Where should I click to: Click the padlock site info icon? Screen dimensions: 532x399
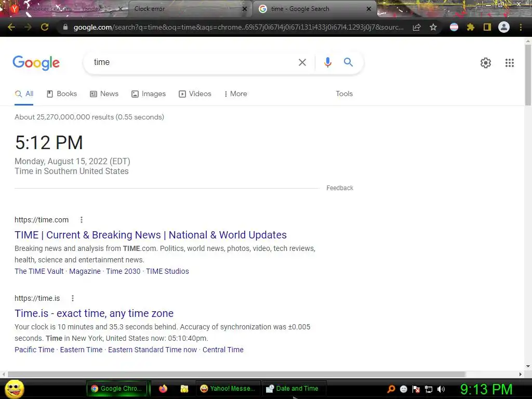pyautogui.click(x=65, y=27)
